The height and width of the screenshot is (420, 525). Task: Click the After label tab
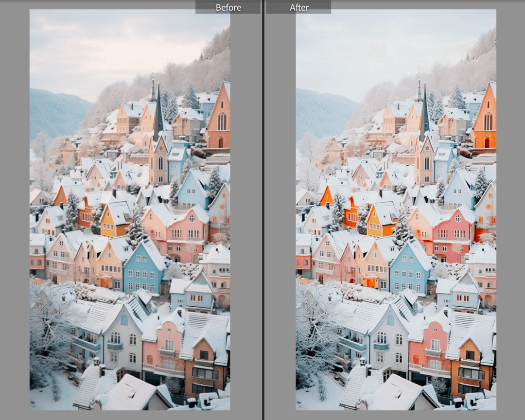pos(298,7)
